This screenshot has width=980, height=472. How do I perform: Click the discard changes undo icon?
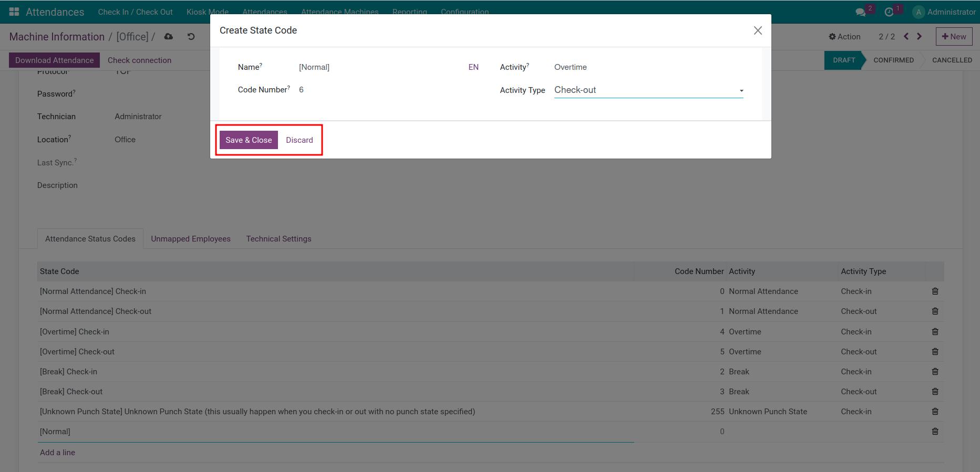[x=191, y=37]
